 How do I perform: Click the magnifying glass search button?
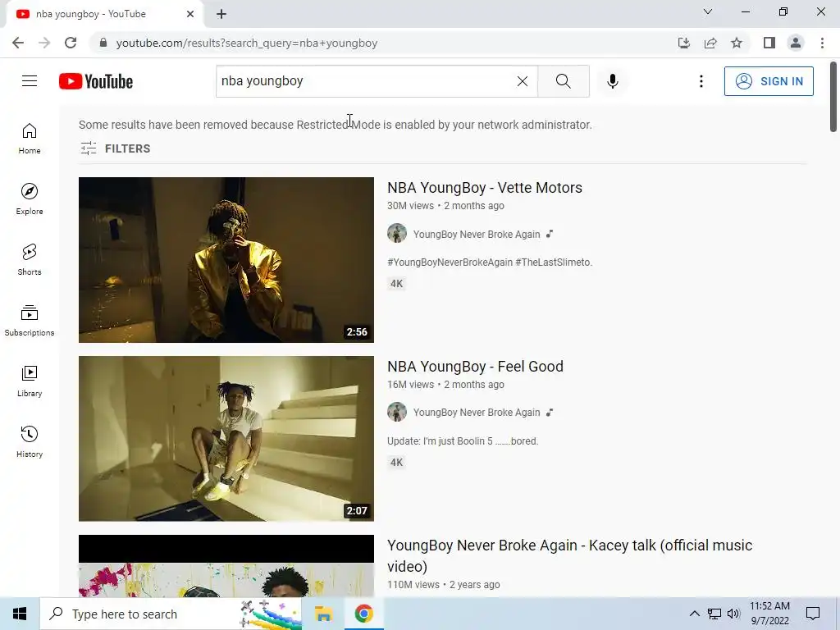point(563,81)
